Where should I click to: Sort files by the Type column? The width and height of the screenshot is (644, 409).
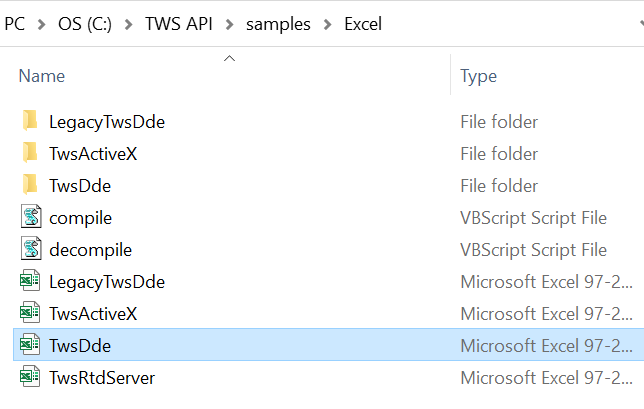coord(478,76)
